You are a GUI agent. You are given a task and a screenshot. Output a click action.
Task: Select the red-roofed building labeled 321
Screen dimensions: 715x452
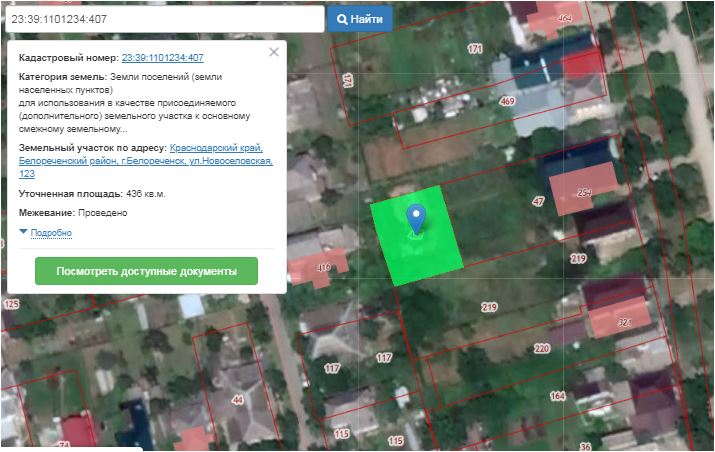click(x=625, y=322)
